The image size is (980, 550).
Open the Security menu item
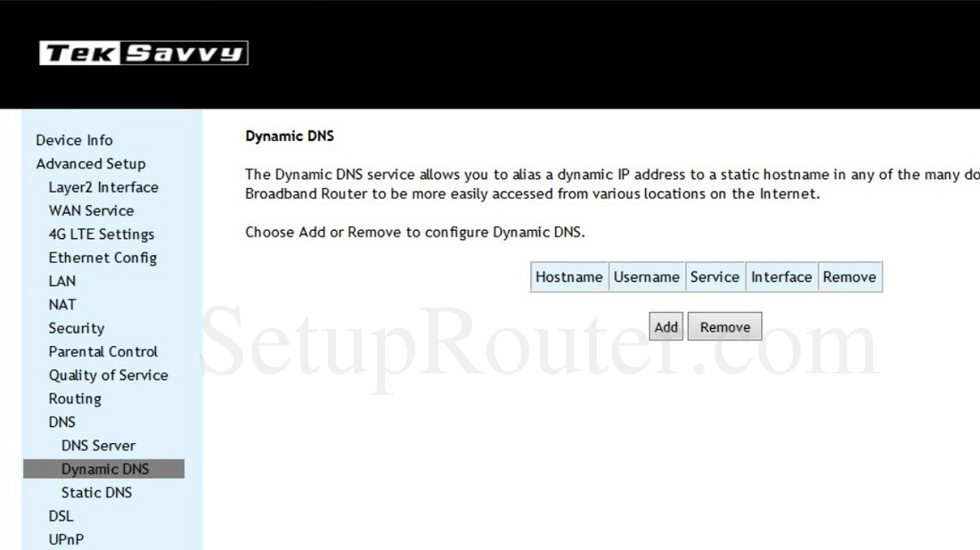point(76,328)
